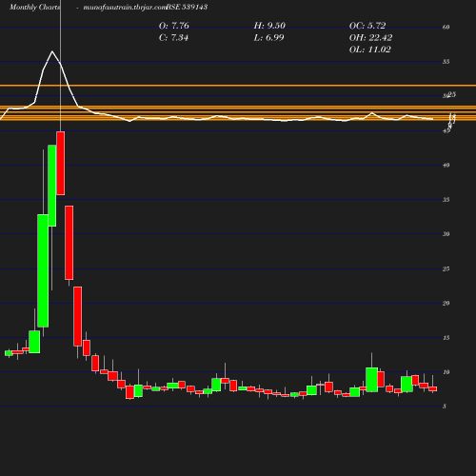Select the 'OL: 11.02' reading

coord(370,50)
